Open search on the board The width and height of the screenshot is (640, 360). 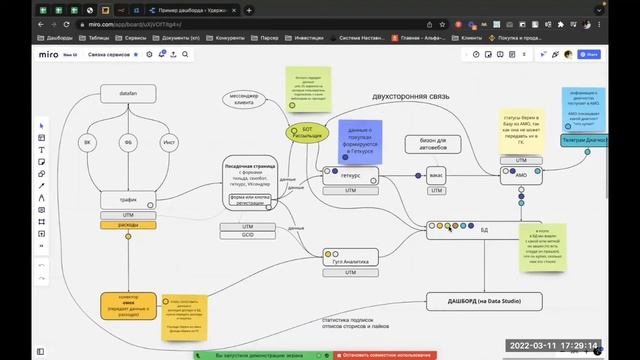pos(185,54)
